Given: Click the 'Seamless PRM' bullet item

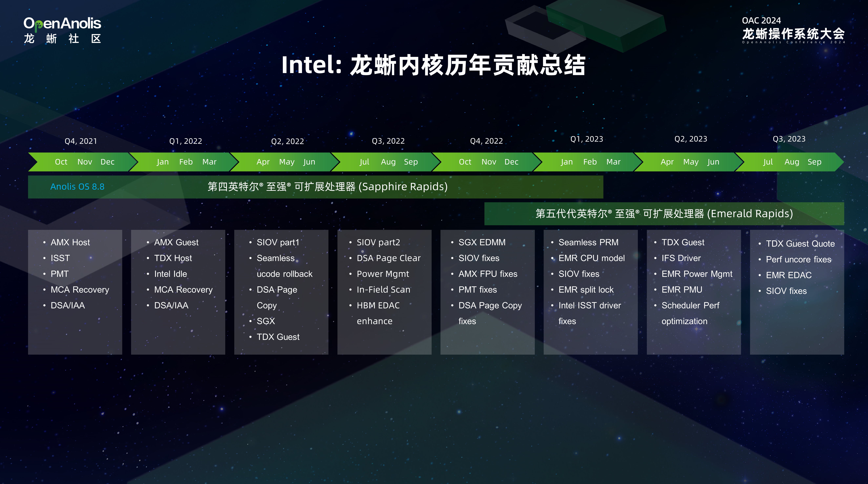Looking at the screenshot, I should pos(588,242).
